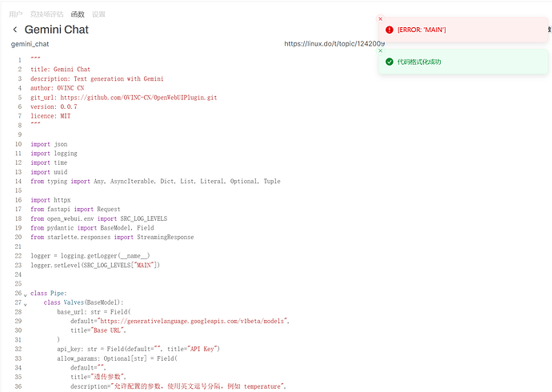Collapse the class Valves code fold
This screenshot has height=392, width=552.
pyautogui.click(x=26, y=304)
